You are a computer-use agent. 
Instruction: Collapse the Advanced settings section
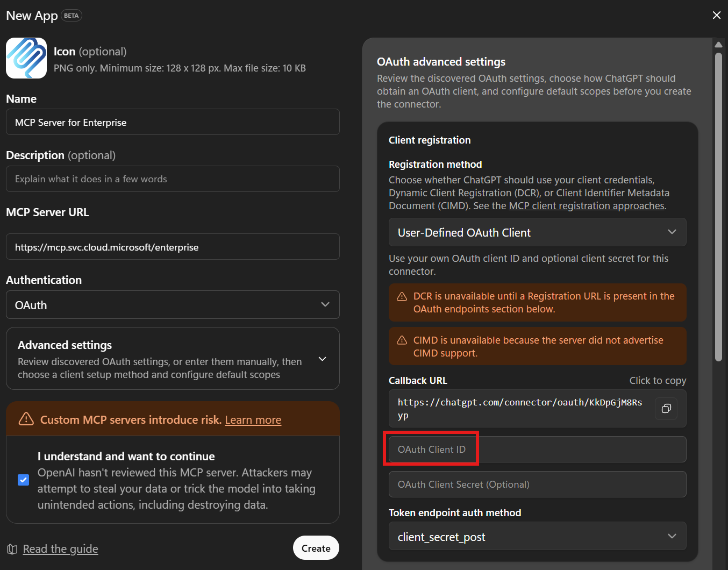[x=322, y=358]
